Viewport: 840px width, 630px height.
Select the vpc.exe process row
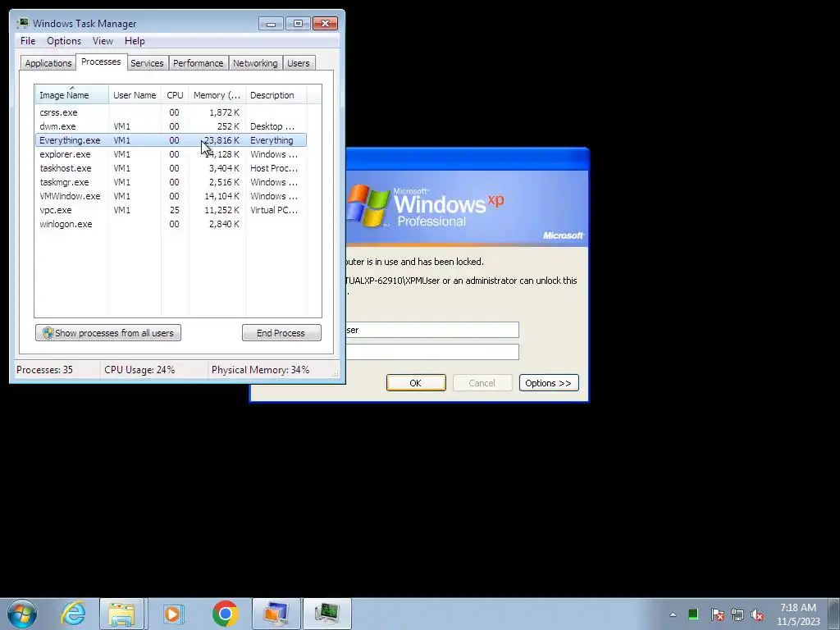(171, 210)
